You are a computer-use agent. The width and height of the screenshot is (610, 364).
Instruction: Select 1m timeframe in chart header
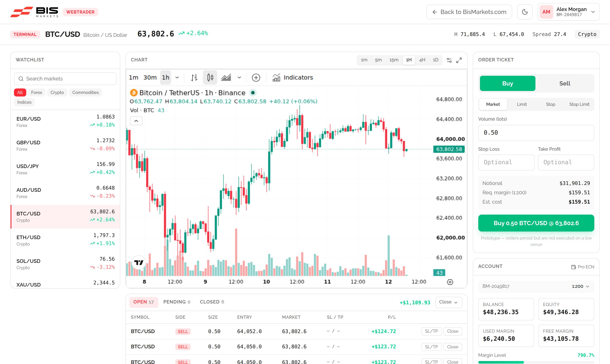click(364, 60)
